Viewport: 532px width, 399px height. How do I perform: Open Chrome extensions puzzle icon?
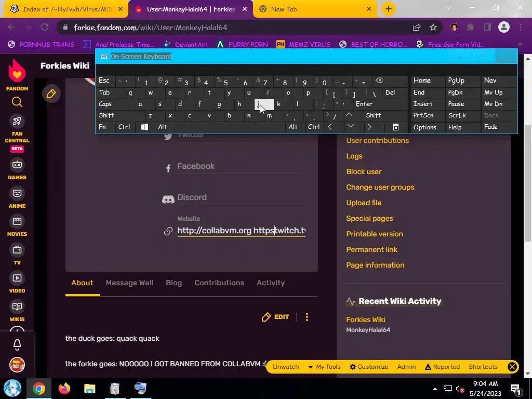click(x=471, y=28)
